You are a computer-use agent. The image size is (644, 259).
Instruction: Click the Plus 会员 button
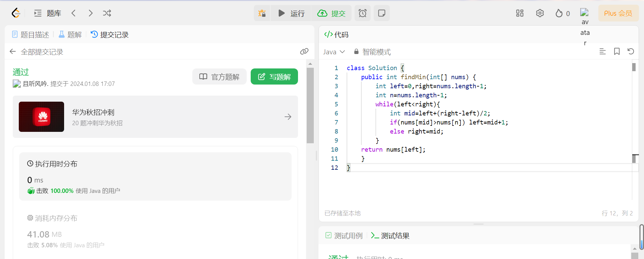coord(618,13)
